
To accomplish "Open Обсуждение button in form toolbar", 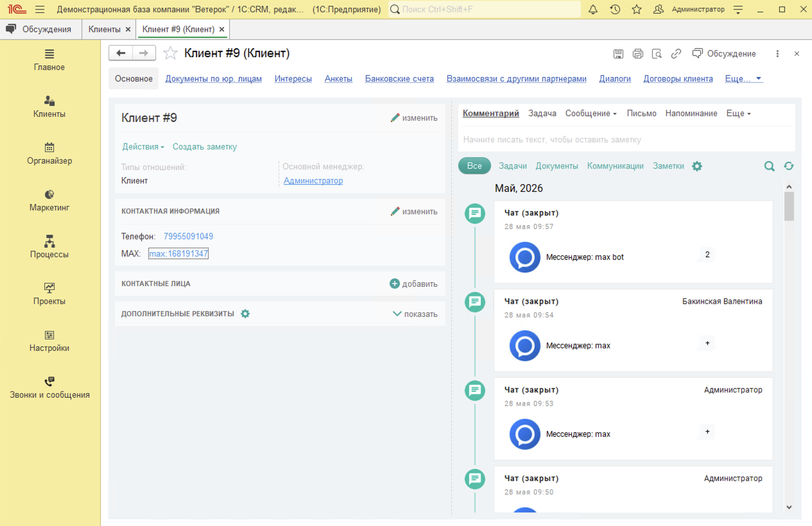I will 724,54.
